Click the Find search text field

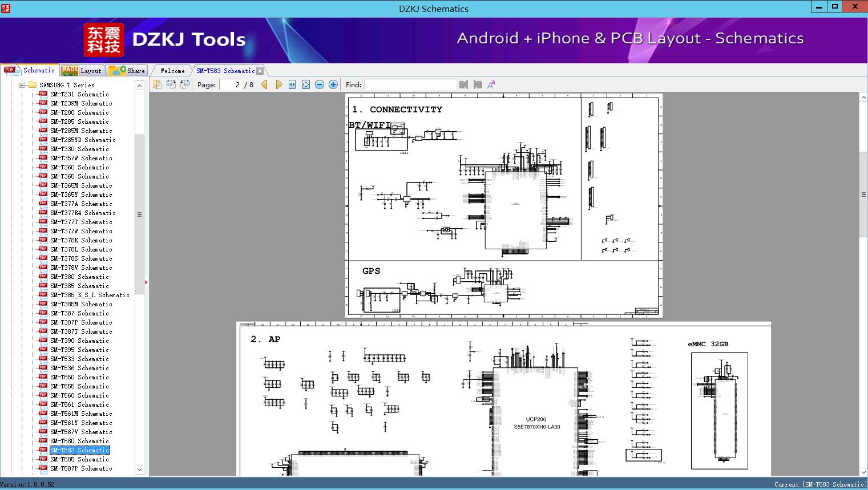pos(410,84)
